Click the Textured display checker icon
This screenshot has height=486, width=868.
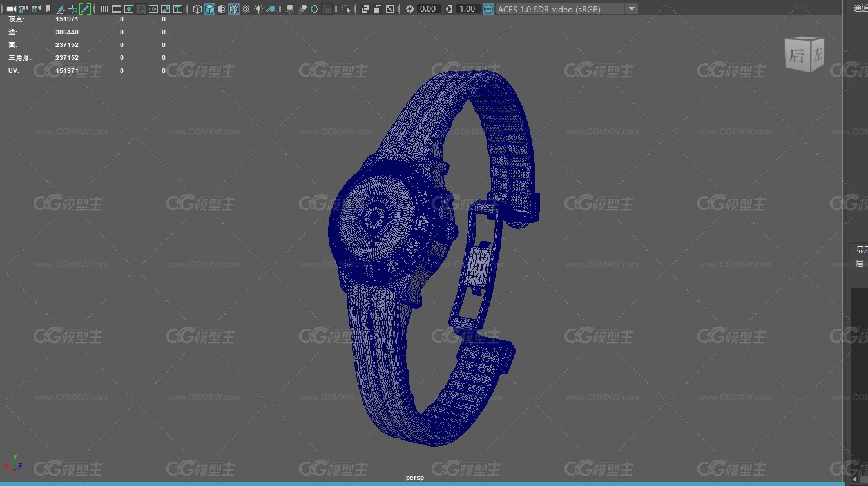(246, 9)
